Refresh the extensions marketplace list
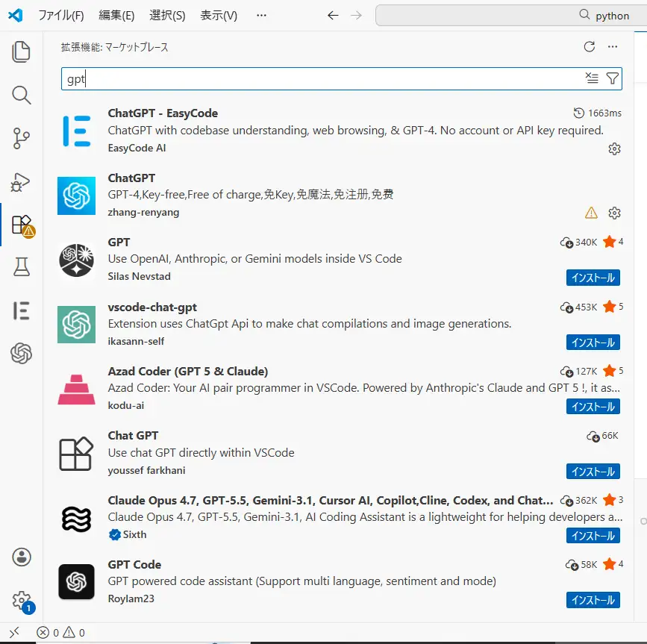 click(x=590, y=46)
